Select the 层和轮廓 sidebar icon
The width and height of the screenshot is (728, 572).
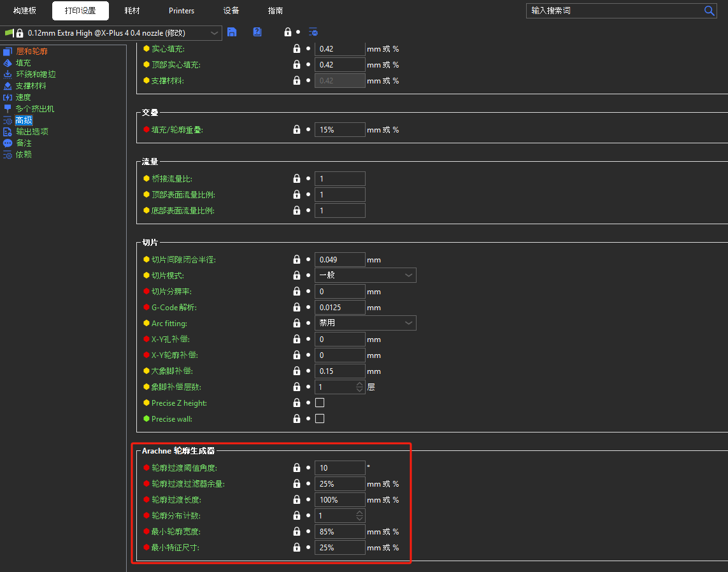[x=8, y=52]
